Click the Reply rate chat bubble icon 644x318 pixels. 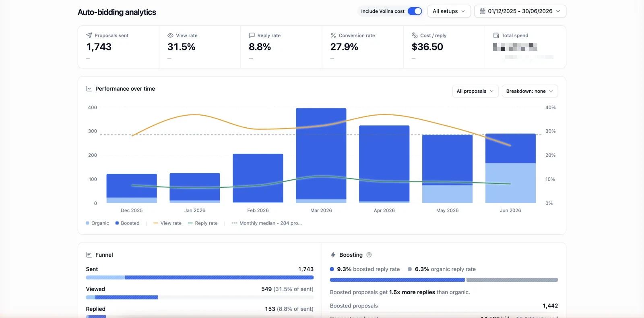[x=252, y=35]
